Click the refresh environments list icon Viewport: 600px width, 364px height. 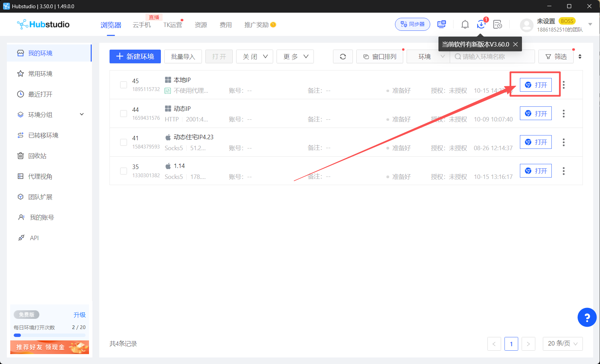343,56
